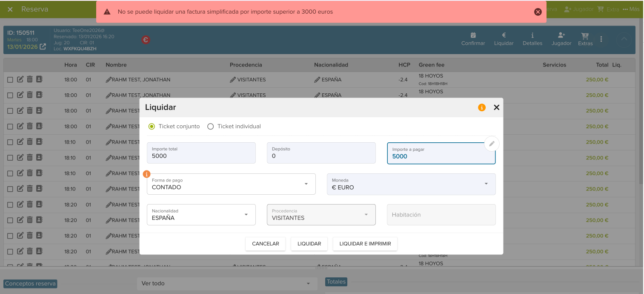
Task: Click the Extras shopping cart icon
Action: (585, 36)
